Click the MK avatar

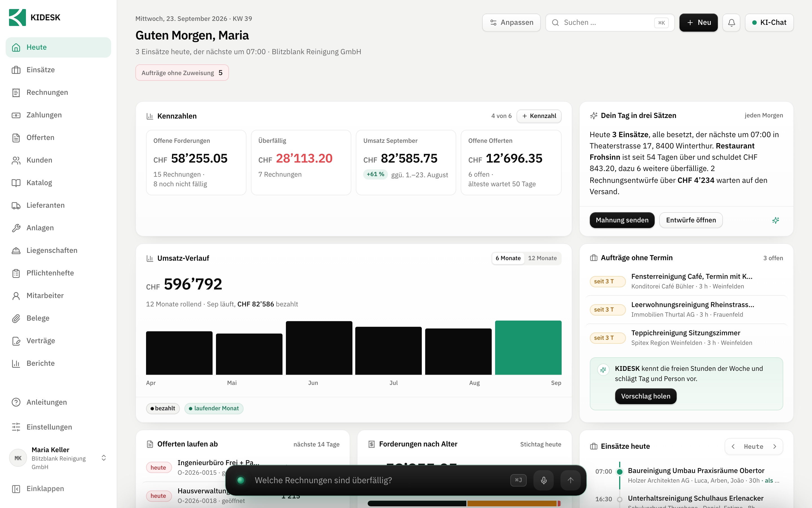(x=18, y=458)
